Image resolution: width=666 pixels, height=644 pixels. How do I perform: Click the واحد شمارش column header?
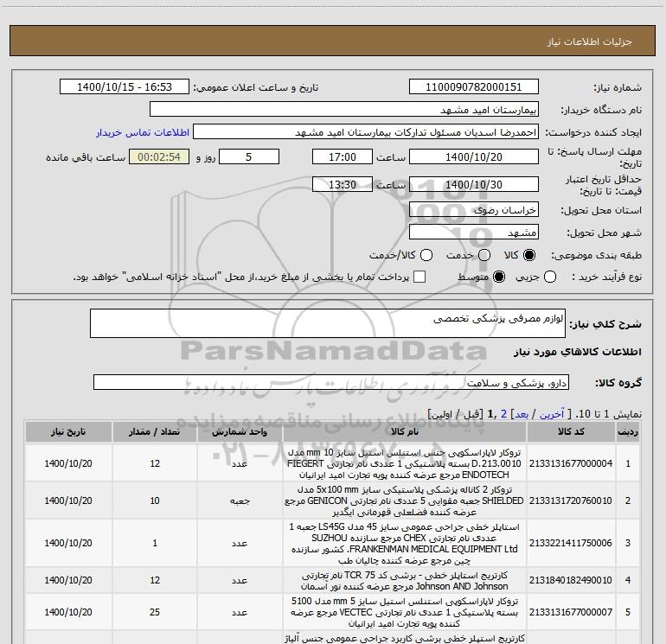point(240,431)
